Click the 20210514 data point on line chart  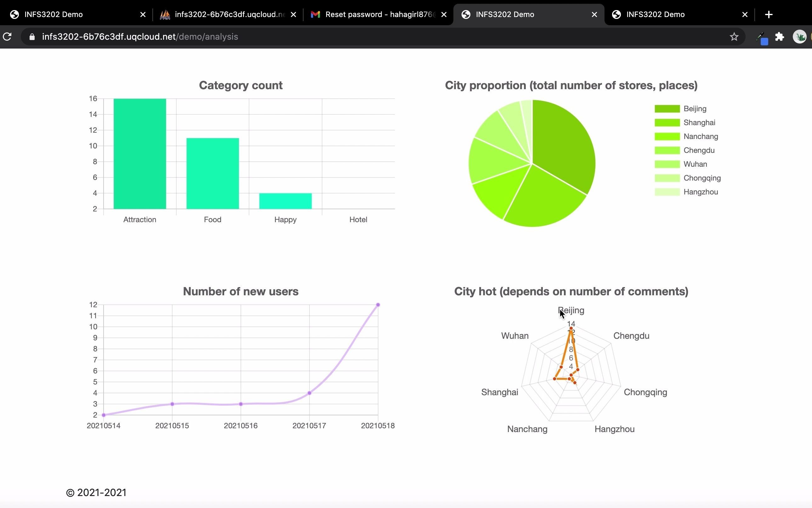coord(104,415)
